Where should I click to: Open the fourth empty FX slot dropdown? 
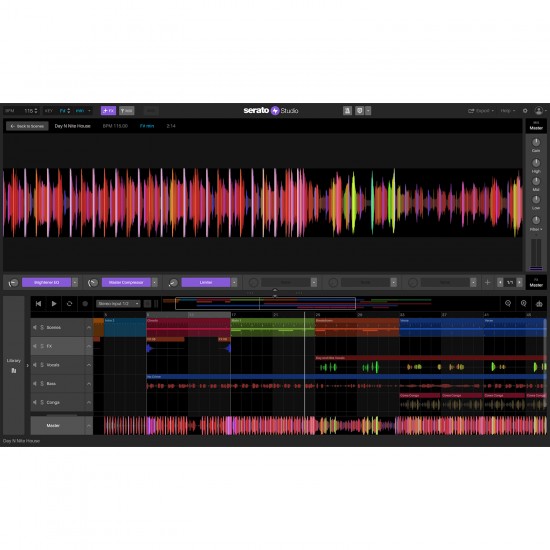[x=314, y=282]
